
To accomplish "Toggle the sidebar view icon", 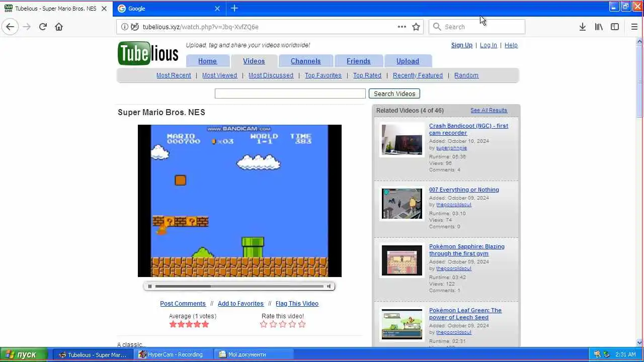I will [615, 27].
